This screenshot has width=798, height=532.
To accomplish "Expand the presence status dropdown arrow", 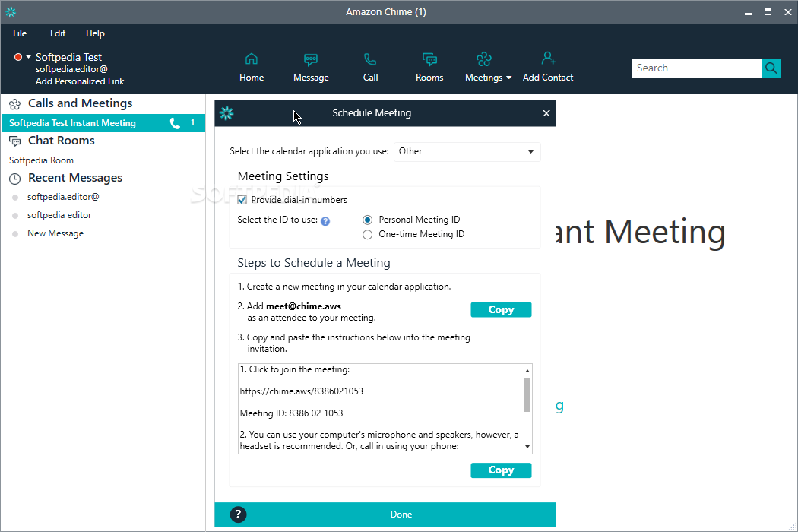I will point(29,57).
